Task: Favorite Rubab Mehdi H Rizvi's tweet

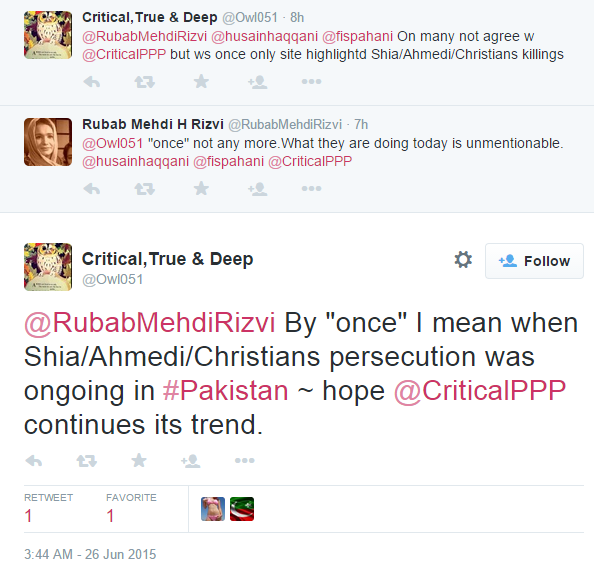Action: [201, 188]
